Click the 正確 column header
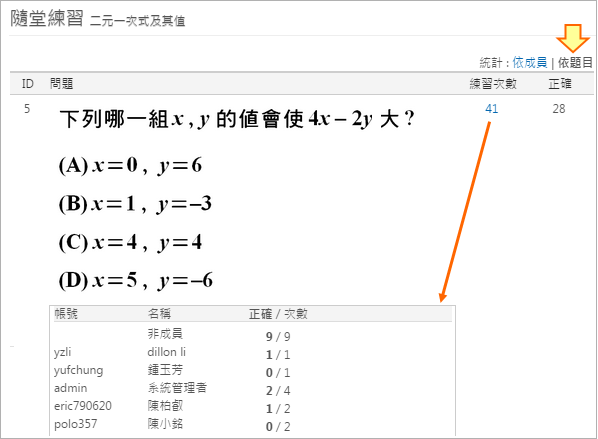The image size is (598, 439). 560,84
